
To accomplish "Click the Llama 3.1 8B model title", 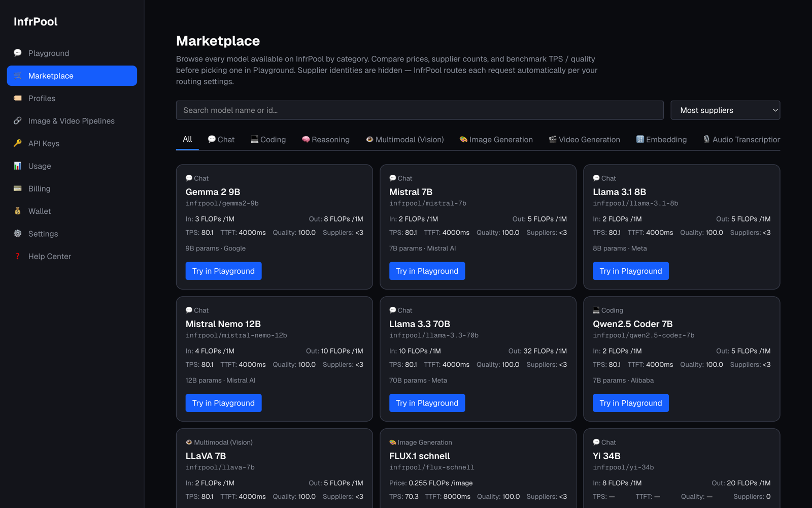I will [x=619, y=192].
